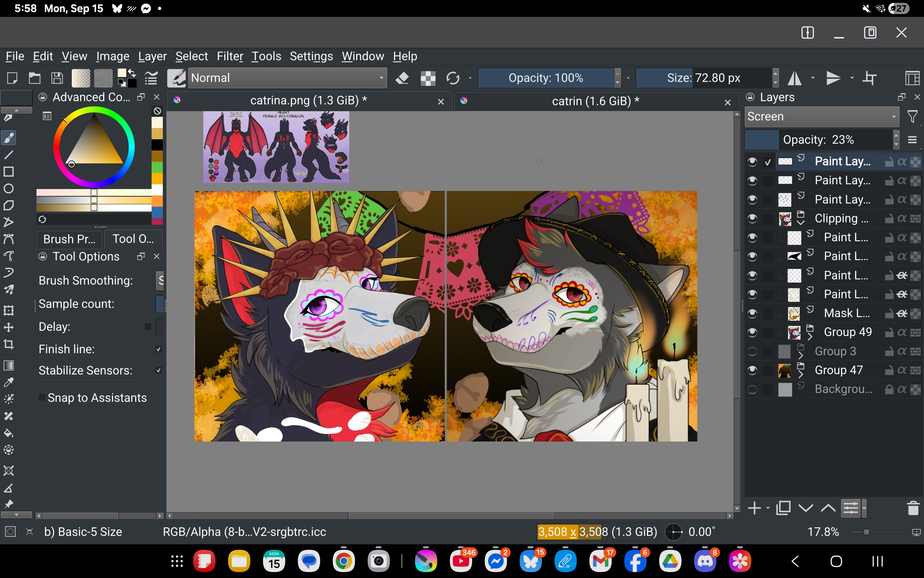This screenshot has height=578, width=924.
Task: Select the Ellipse shape tool
Action: [x=9, y=189]
